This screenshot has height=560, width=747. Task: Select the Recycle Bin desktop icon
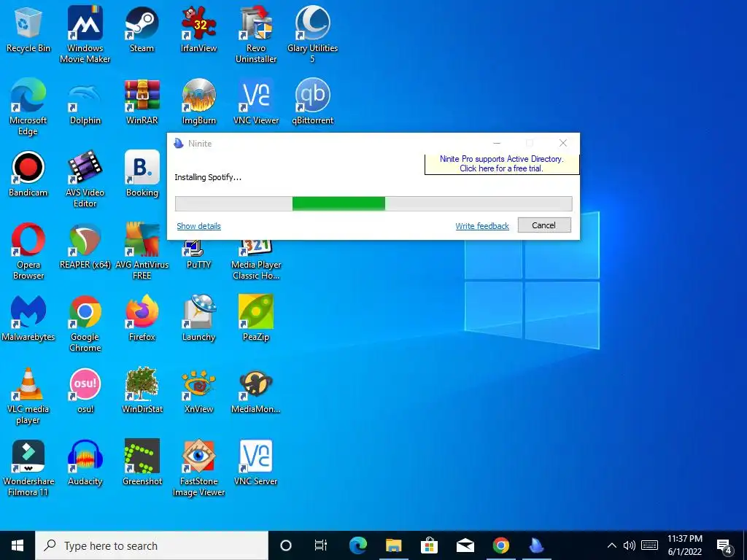coord(28,29)
